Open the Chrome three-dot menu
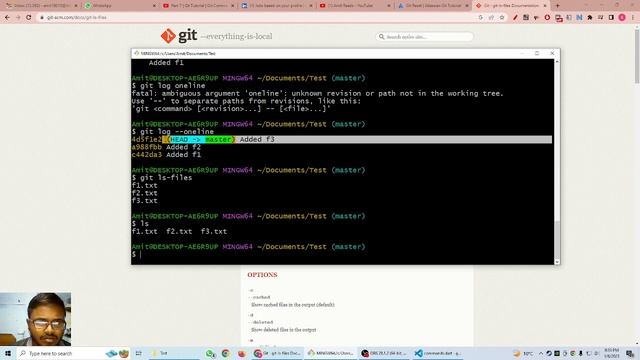 [633, 18]
